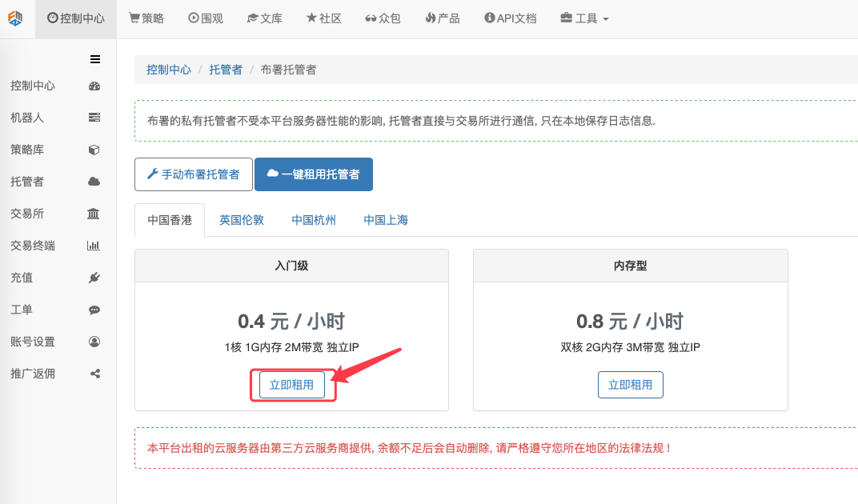Image resolution: width=858 pixels, height=504 pixels.
Task: Open API文档 in the top navbar
Action: point(511,18)
